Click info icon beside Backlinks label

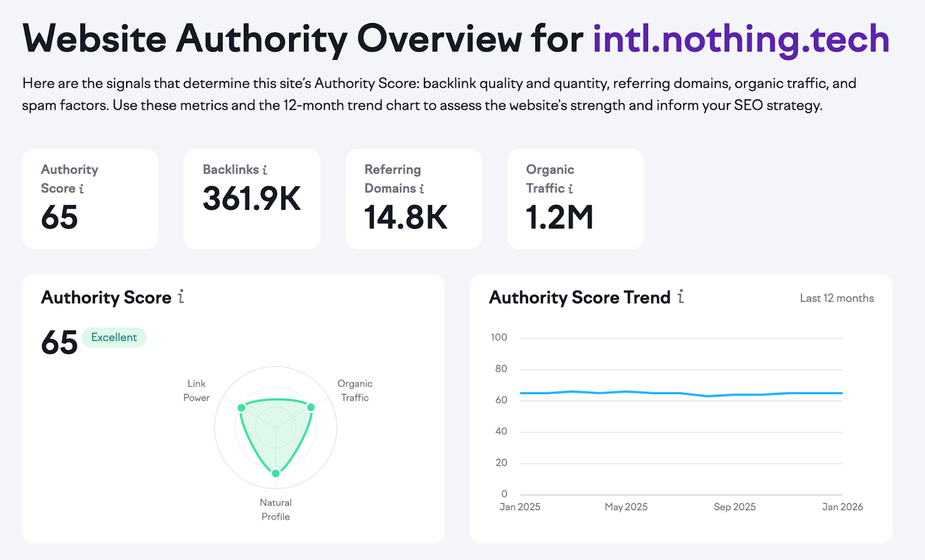pyautogui.click(x=265, y=170)
